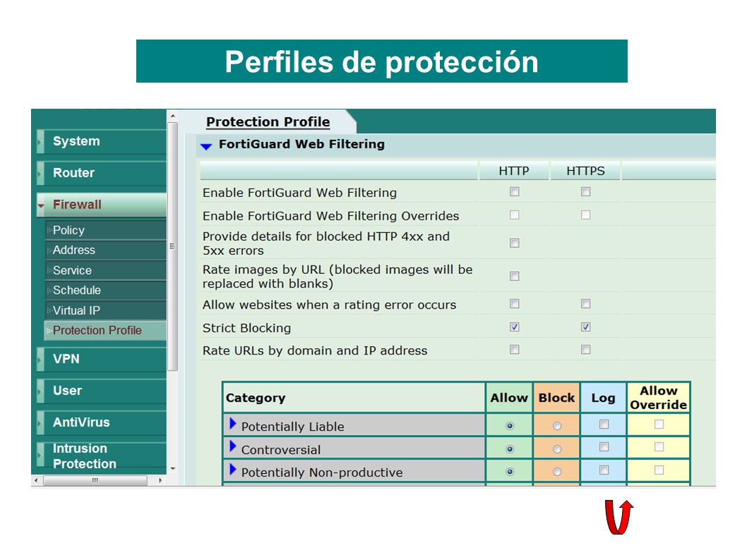This screenshot has width=747, height=560.
Task: Click the sidebar scroll up arrow
Action: click(x=172, y=116)
